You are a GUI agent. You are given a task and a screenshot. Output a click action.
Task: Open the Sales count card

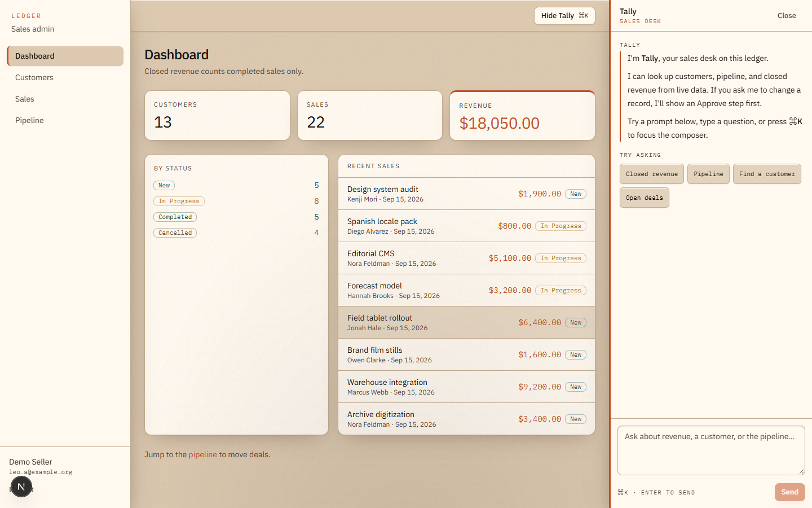point(370,115)
